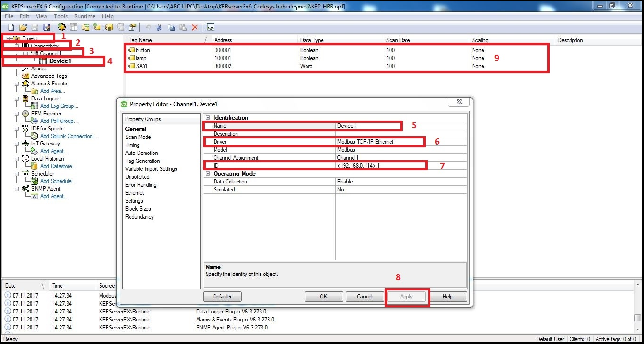
Task: Click Add Agent... under IoT Gateway
Action: (x=54, y=151)
